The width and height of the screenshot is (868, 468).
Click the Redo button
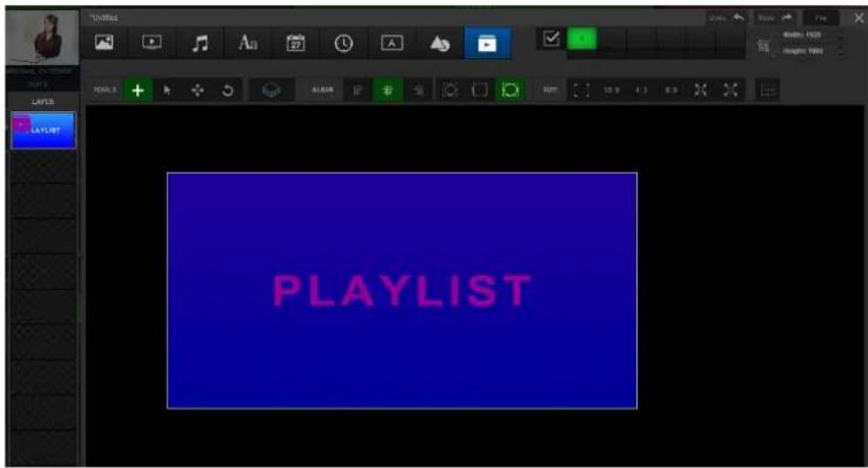pos(774,18)
